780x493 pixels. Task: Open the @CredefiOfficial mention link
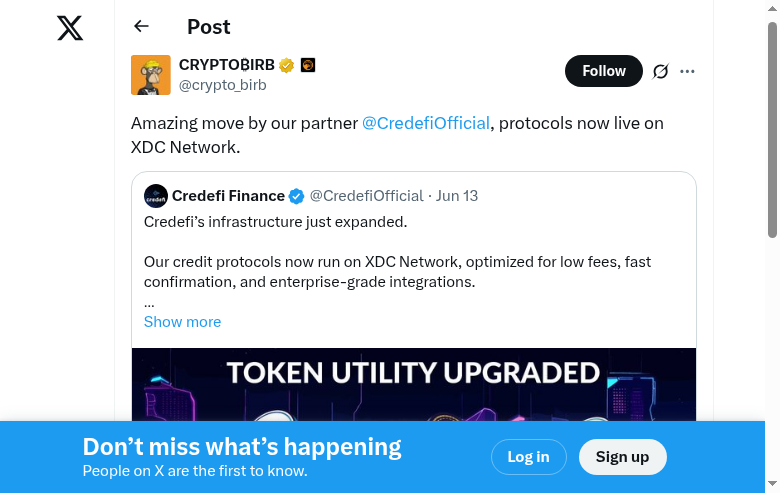425,123
